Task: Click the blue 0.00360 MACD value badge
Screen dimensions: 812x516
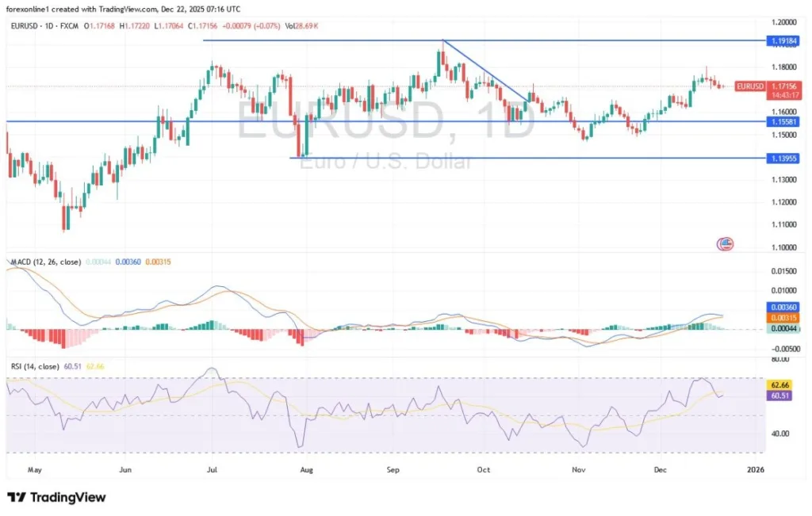Action: pyautogui.click(x=782, y=305)
